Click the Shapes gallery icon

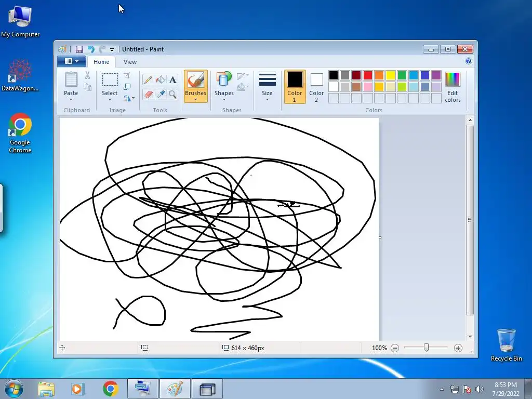point(224,79)
